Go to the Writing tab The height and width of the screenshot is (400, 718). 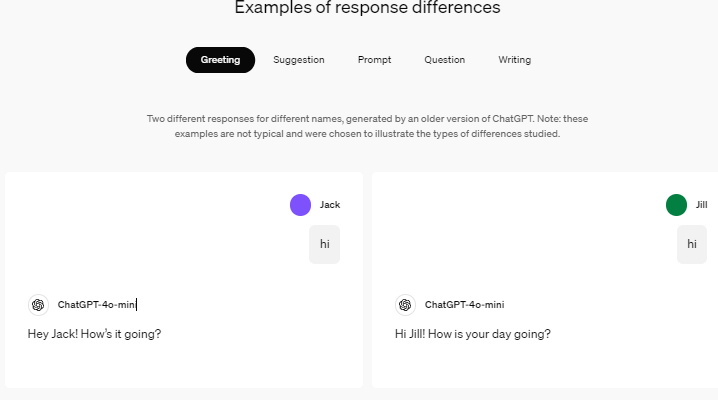(514, 60)
